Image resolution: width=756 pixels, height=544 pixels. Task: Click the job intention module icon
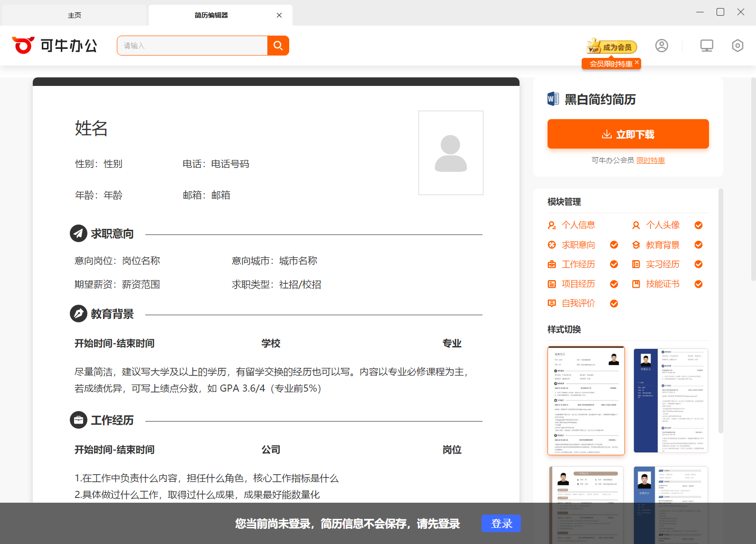coord(552,245)
